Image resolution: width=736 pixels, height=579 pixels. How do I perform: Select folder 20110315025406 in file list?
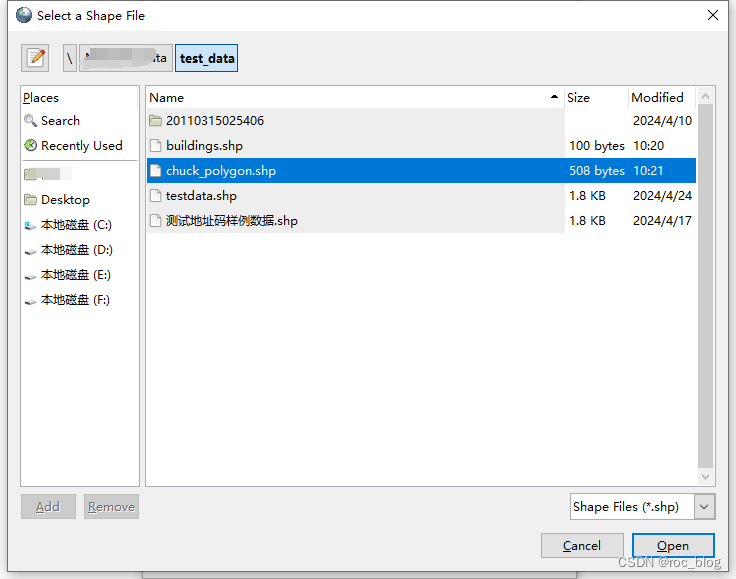421,121
